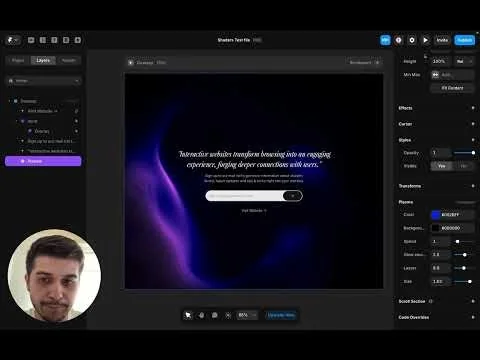This screenshot has width=480, height=360.
Task: Toggle canvas dark mode sun icon
Action: coord(228,315)
